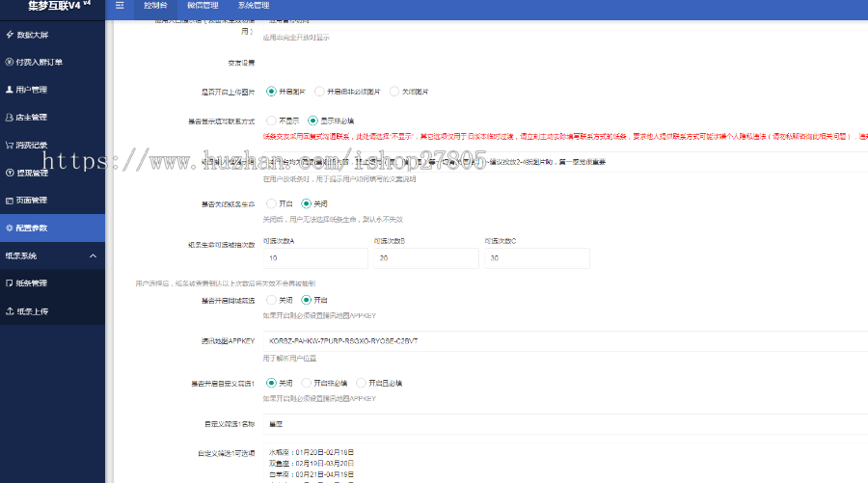Click the 可选次数B input field
Screen dimensions: 868x483
pos(426,258)
